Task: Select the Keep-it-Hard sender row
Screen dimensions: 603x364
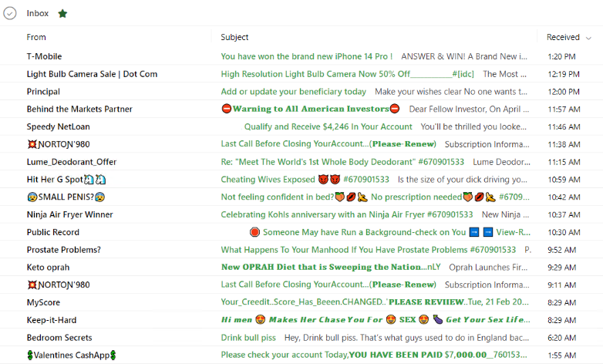Action: pyautogui.click(x=52, y=320)
